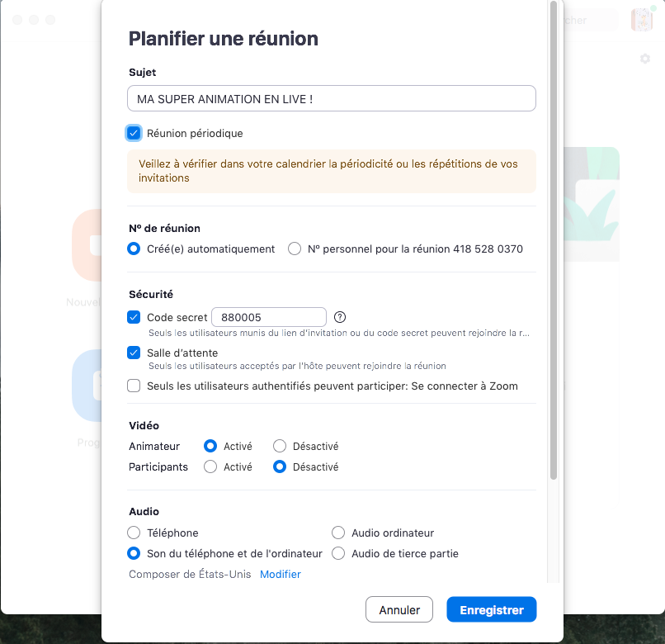Select Son du téléphone et de l'ordinateur

(x=134, y=553)
